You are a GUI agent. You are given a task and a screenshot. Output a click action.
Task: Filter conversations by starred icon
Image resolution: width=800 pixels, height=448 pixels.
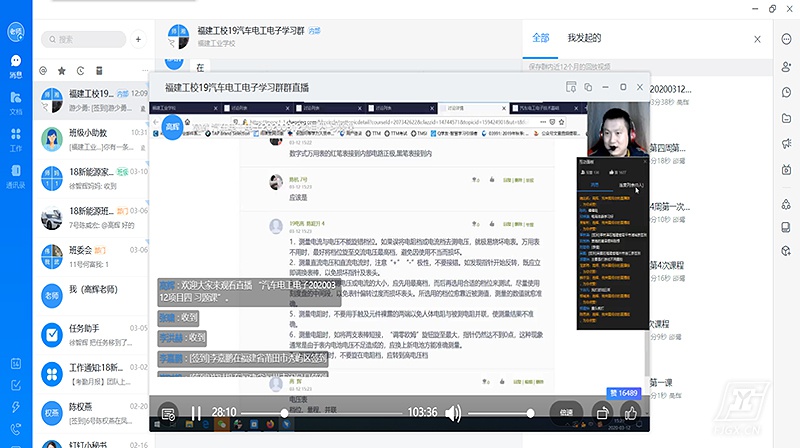coord(61,71)
